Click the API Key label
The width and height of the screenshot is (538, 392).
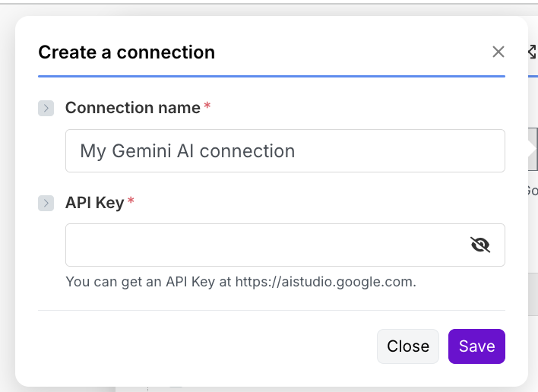[x=94, y=202]
